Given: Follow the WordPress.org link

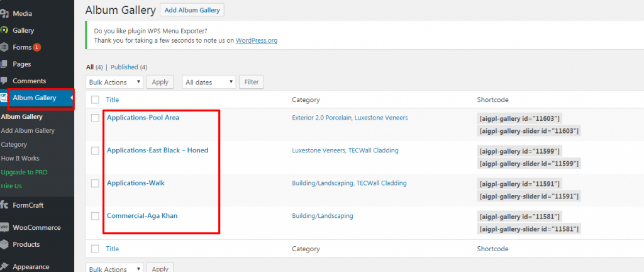Looking at the screenshot, I should (256, 40).
